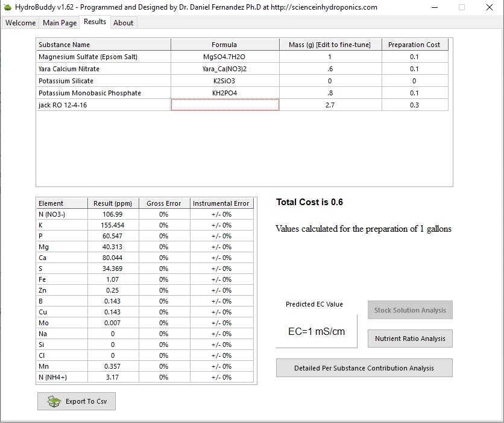
Task: Click the S result value 34.369
Action: point(113,269)
